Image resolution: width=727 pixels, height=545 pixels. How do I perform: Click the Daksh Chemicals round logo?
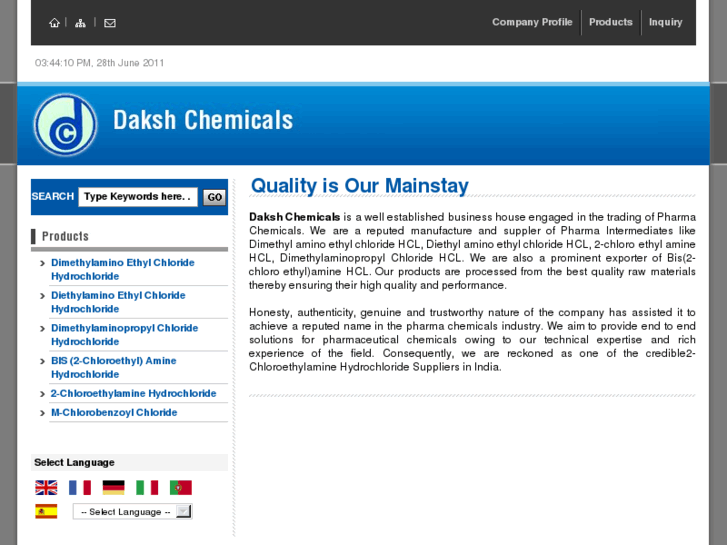(65, 124)
